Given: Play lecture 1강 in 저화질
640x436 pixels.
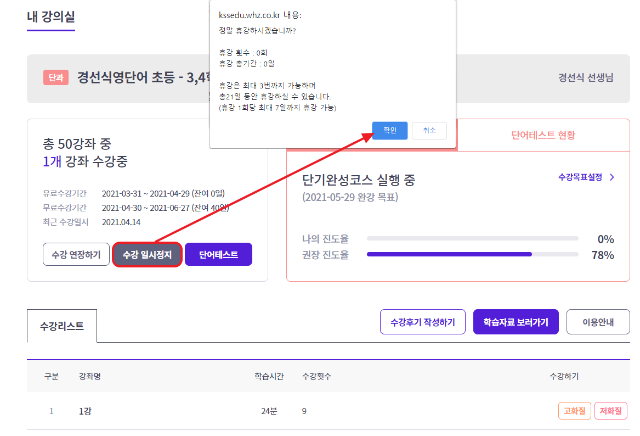Looking at the screenshot, I should pyautogui.click(x=610, y=410).
